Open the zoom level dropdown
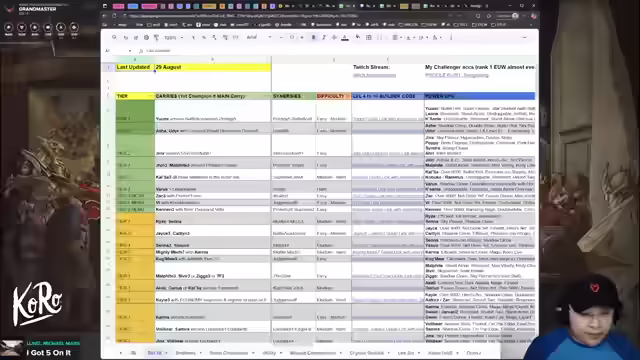Viewport: 640px width, 360px height. (173, 38)
